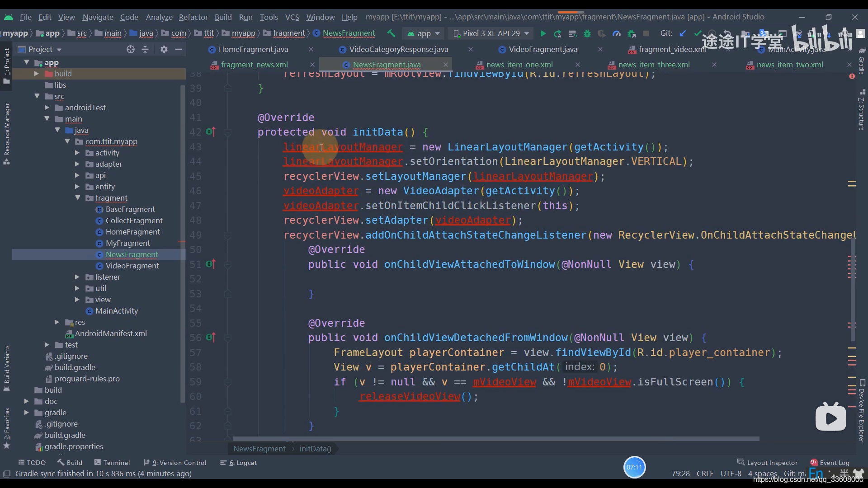Screen dimensions: 868x488
Task: Toggle the Z: Structure tool window
Action: point(862,111)
